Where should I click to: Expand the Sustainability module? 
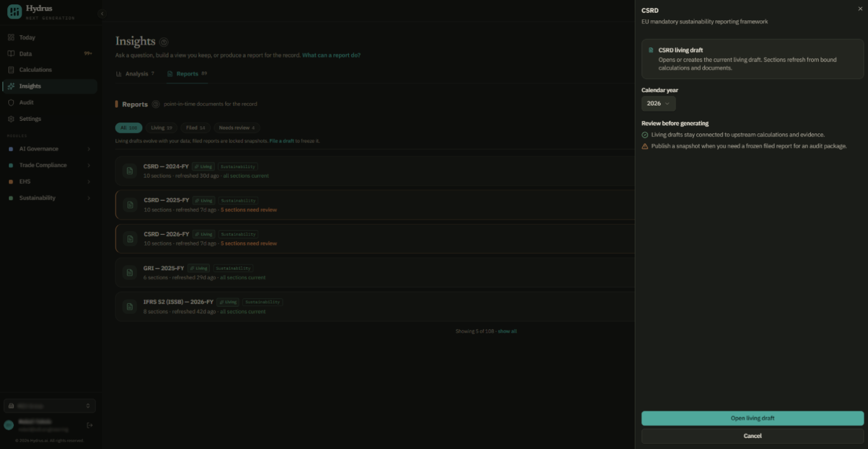coord(89,198)
